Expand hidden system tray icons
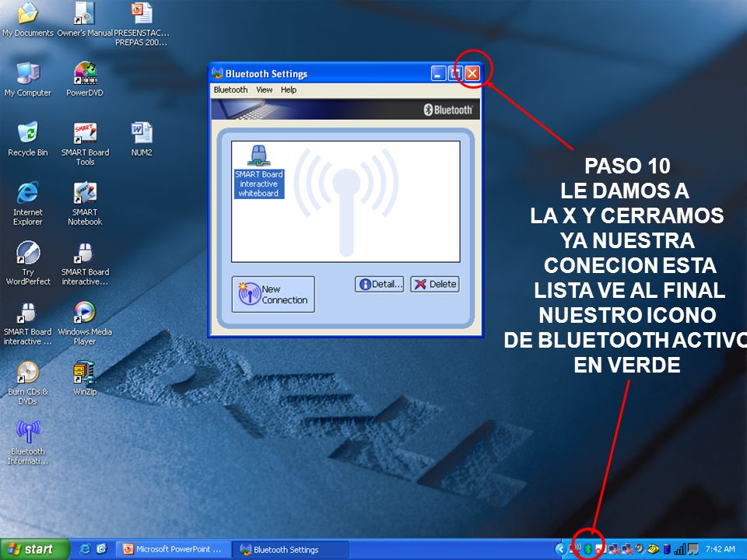The width and height of the screenshot is (747, 560). 560,550
